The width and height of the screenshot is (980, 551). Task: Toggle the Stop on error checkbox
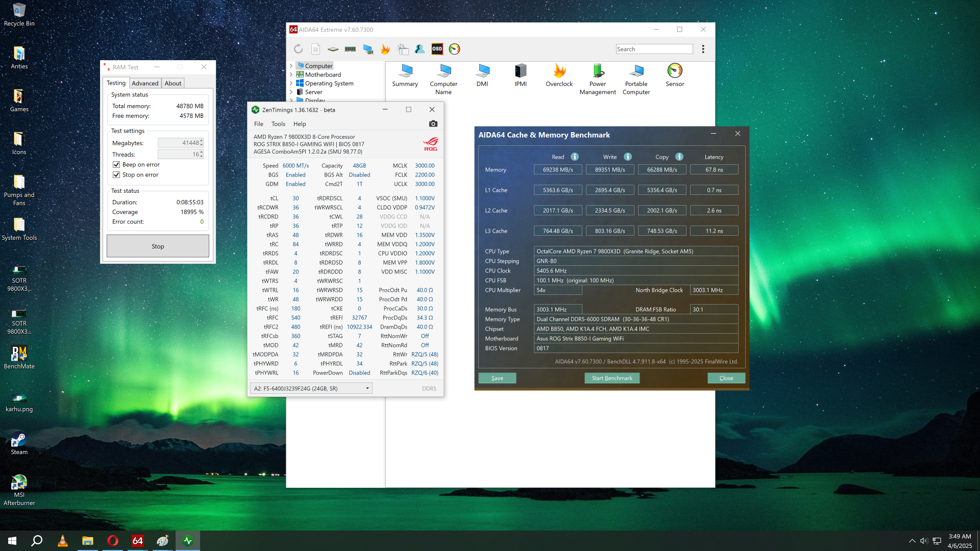pyautogui.click(x=116, y=175)
